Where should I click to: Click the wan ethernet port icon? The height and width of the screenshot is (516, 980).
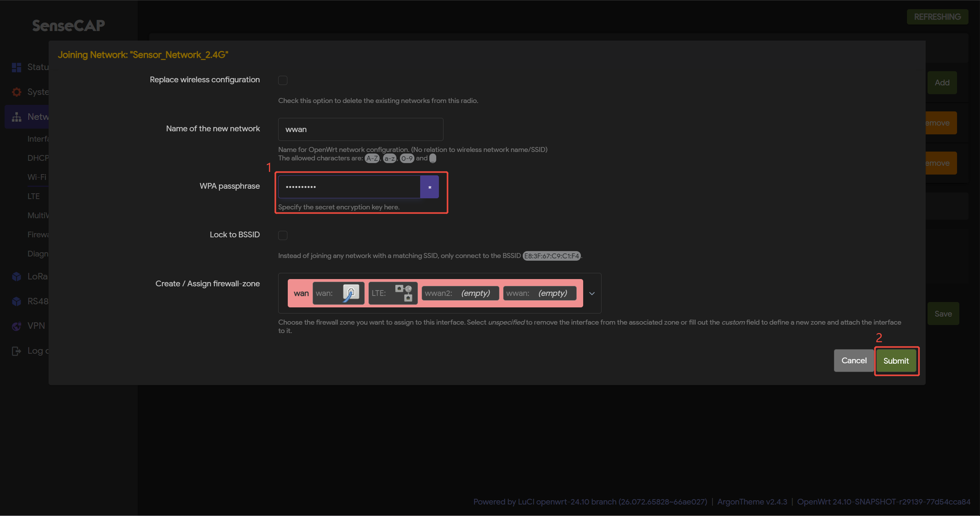pyautogui.click(x=351, y=293)
